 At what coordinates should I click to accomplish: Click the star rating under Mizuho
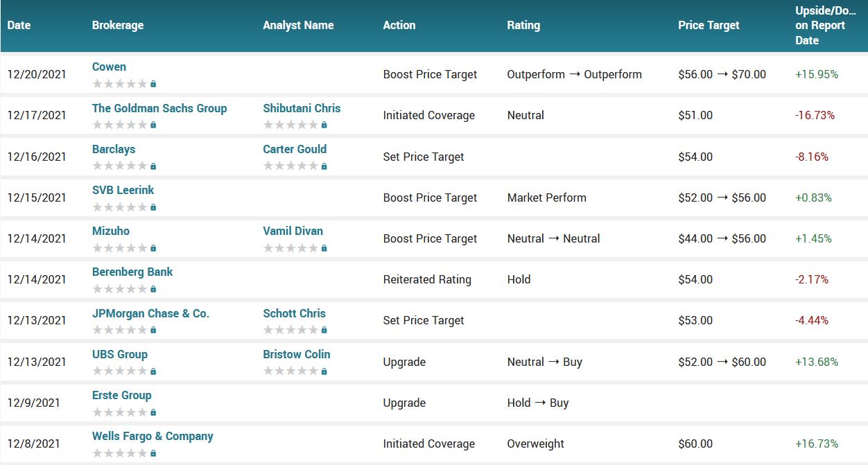pyautogui.click(x=120, y=248)
